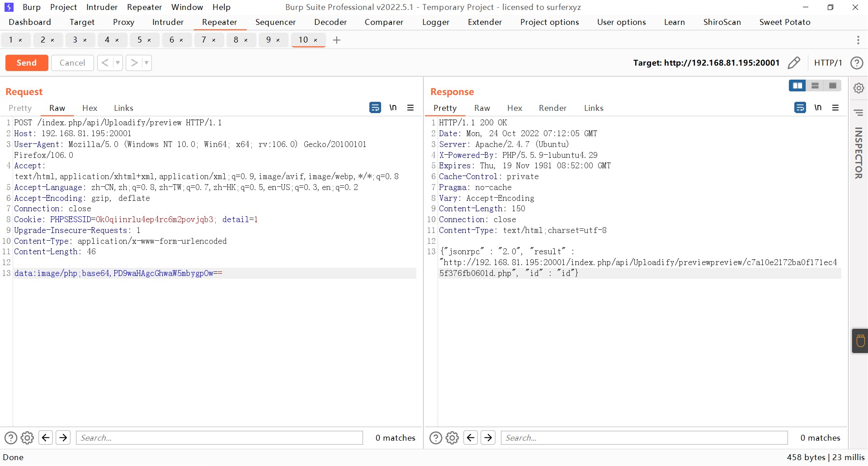Viewport: 868px width, 466px height.
Task: Open Repeater help question mark icon
Action: pyautogui.click(x=857, y=63)
